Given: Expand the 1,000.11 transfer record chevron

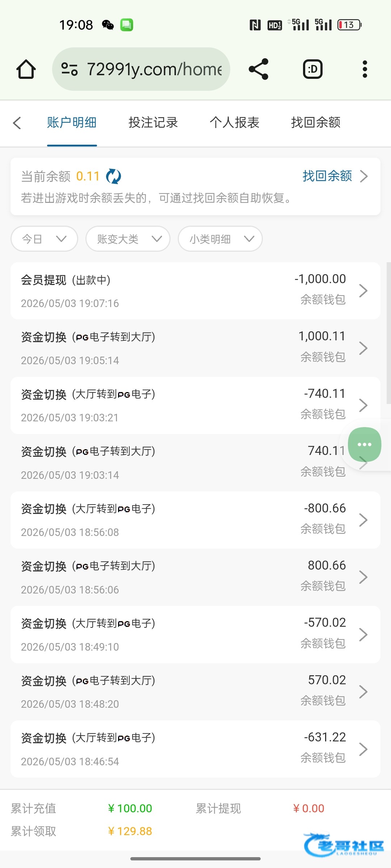Looking at the screenshot, I should [363, 348].
